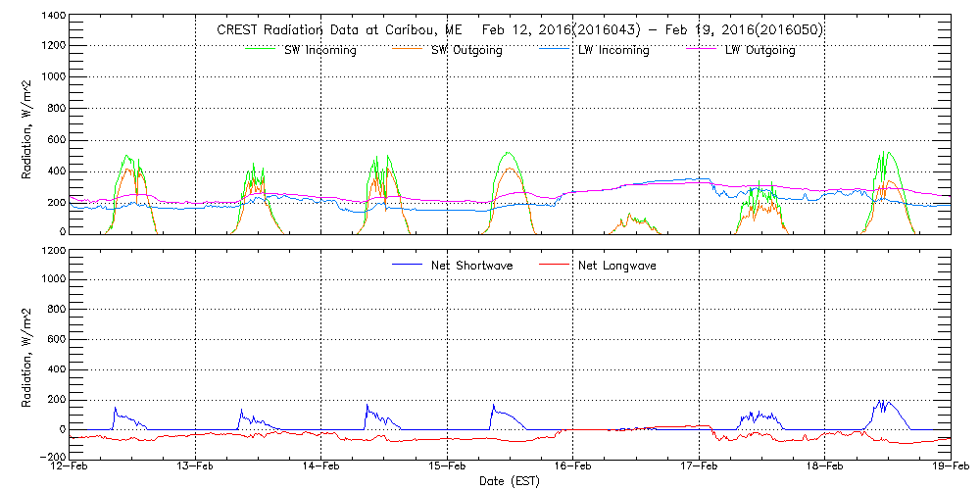The height and width of the screenshot is (490, 980).
Task: Click the Date (EST) axis title
Action: 511,481
